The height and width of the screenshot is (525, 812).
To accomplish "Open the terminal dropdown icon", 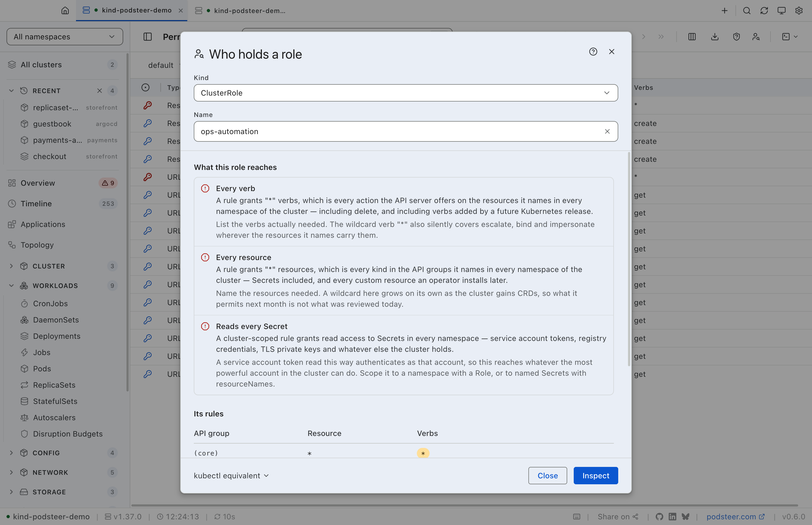I will pyautogui.click(x=789, y=36).
